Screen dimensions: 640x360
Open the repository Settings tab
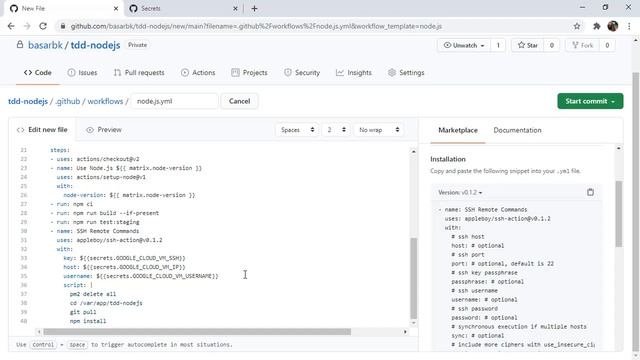click(406, 73)
